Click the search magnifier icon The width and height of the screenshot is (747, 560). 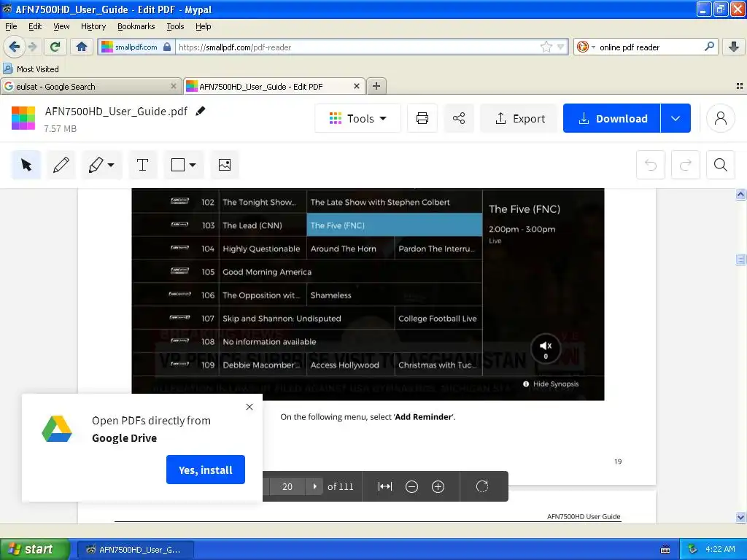(709, 47)
